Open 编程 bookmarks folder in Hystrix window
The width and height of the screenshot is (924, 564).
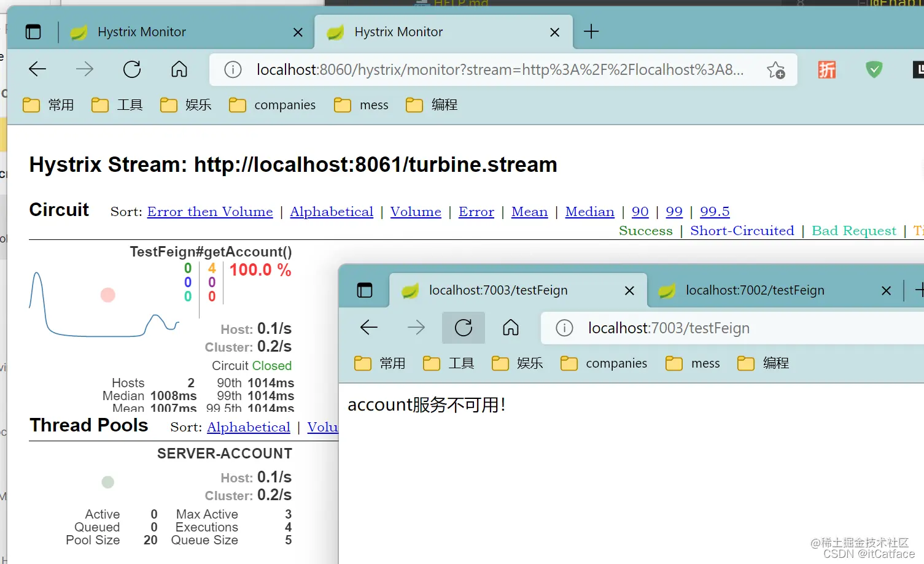(x=432, y=105)
